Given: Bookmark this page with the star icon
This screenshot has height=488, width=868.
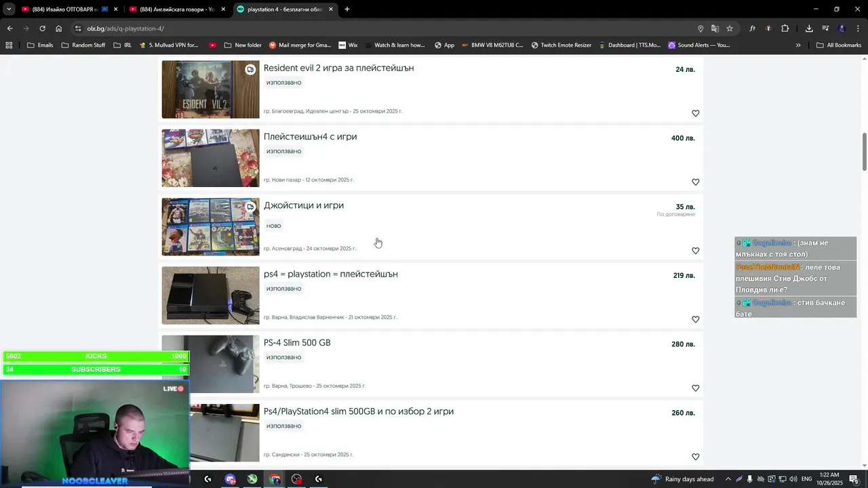Looking at the screenshot, I should [730, 28].
